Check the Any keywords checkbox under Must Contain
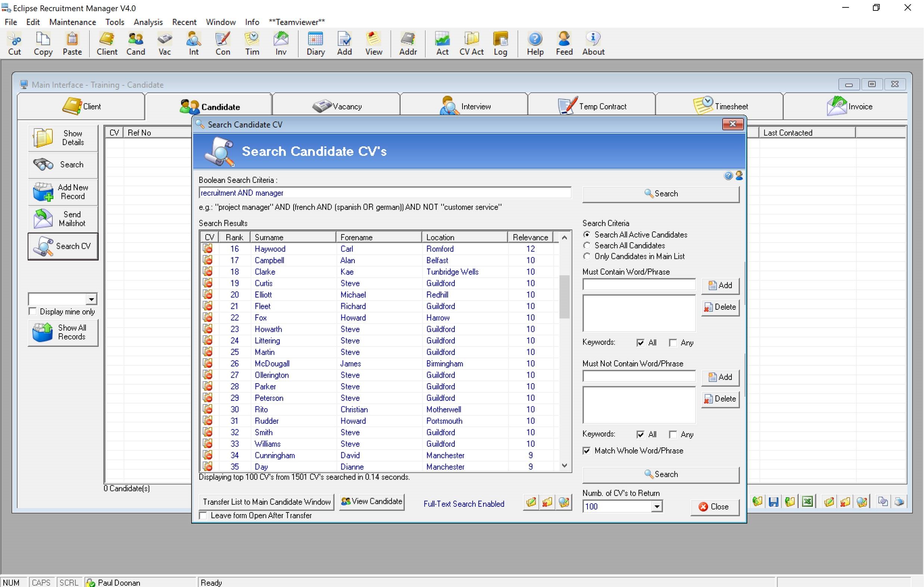924x587 pixels. (673, 343)
